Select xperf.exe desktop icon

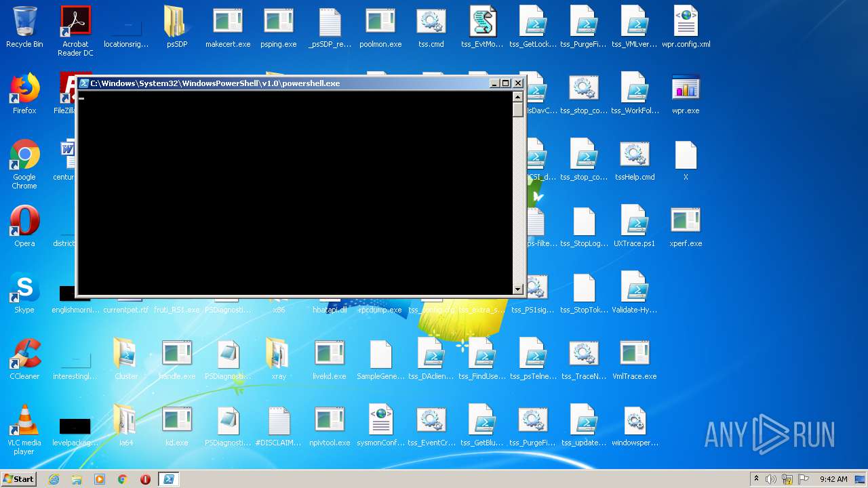click(686, 227)
